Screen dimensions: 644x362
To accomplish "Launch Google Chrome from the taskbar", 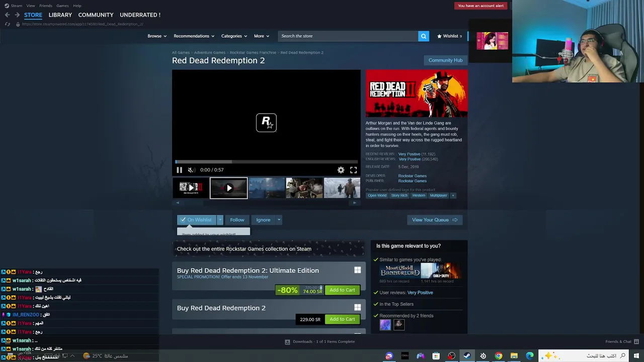I will pos(498,356).
